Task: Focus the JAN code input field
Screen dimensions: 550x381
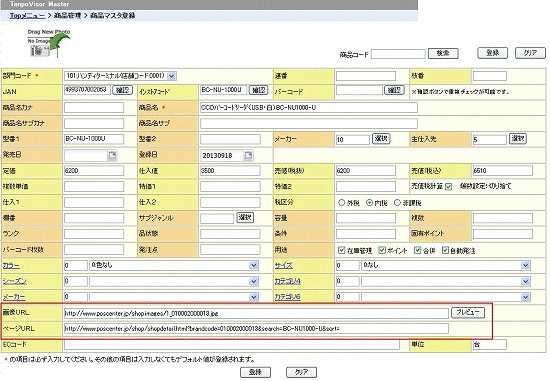Action: coord(87,90)
